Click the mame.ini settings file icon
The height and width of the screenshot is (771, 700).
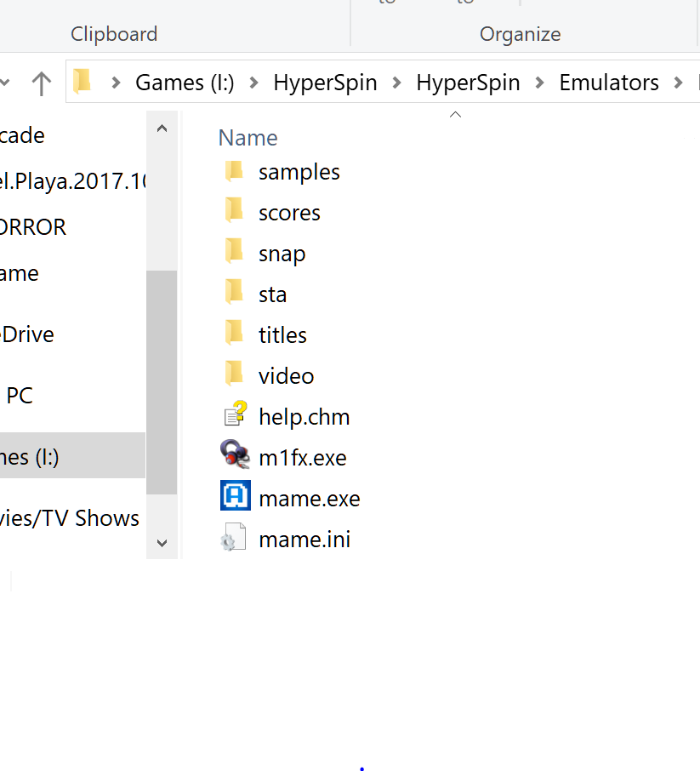click(x=234, y=536)
